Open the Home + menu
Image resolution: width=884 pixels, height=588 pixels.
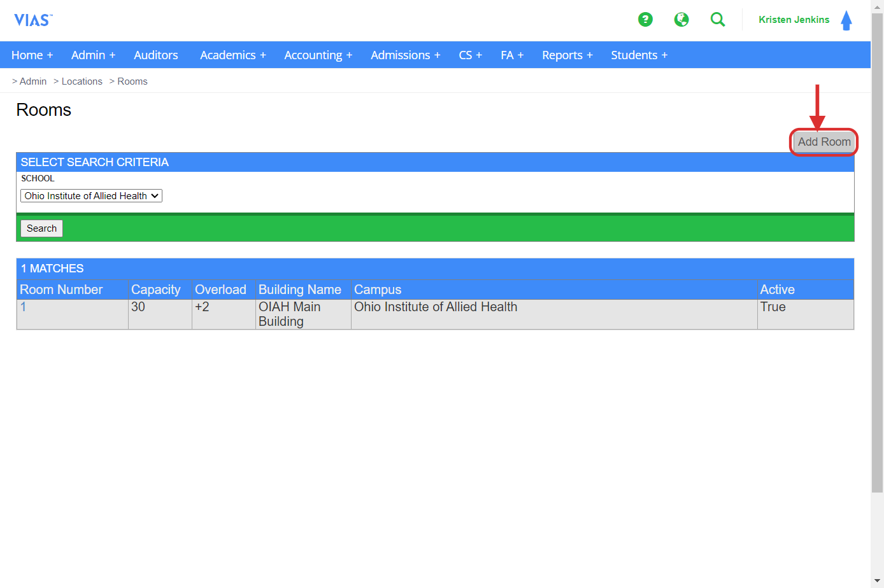pyautogui.click(x=32, y=55)
